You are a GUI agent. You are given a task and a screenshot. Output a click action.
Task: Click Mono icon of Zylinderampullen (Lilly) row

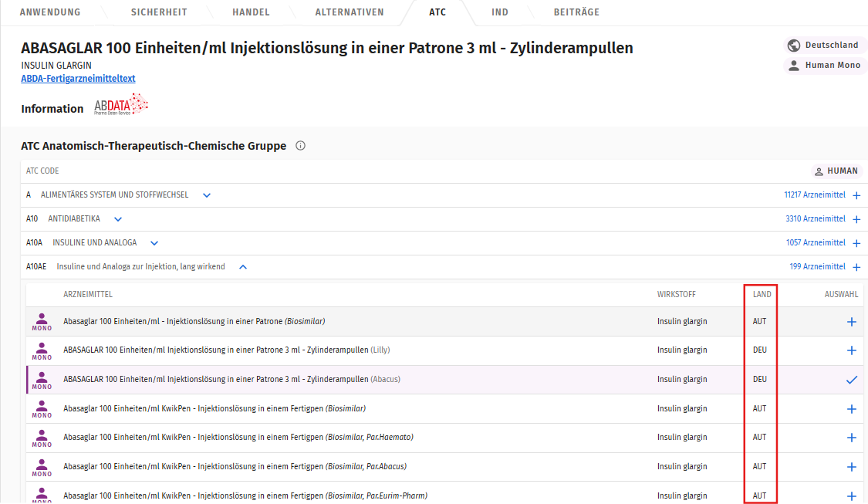tap(42, 351)
